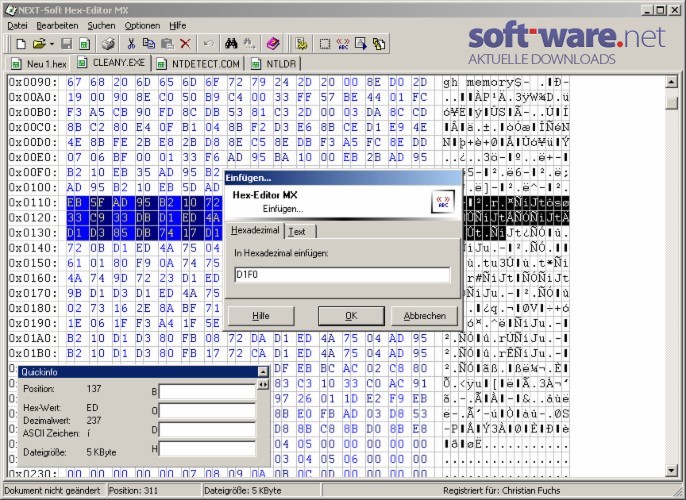Click the Quickinfo H input field
This screenshot has height=500, width=686.
pyautogui.click(x=207, y=448)
